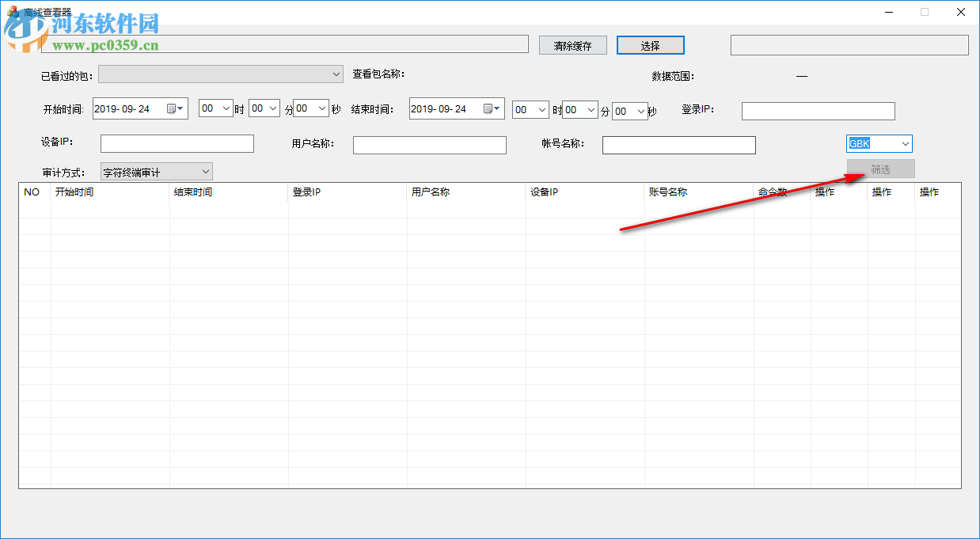980x539 pixels.
Task: Click the 账号名称 table column header
Action: pos(699,192)
